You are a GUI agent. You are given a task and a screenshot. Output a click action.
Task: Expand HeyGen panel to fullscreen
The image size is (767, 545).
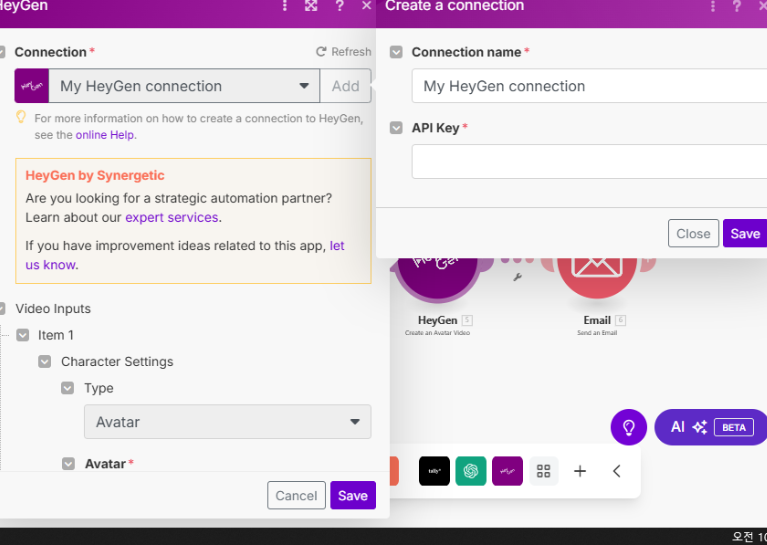tap(311, 6)
